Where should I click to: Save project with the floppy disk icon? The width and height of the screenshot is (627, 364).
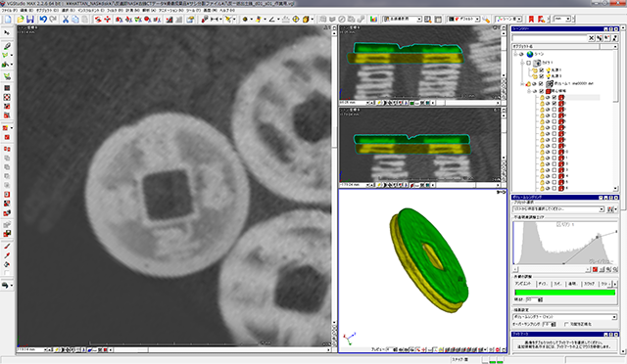(x=30, y=20)
